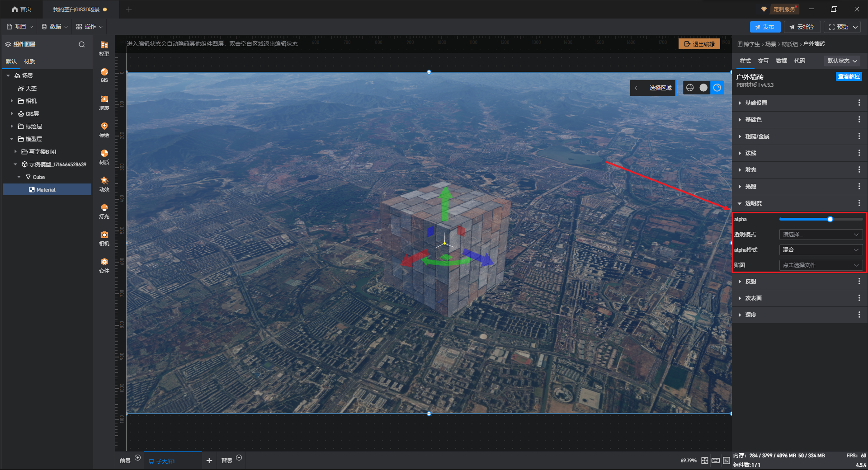The image size is (868, 470).
Task: Open the 相机 component category
Action: coord(104,238)
